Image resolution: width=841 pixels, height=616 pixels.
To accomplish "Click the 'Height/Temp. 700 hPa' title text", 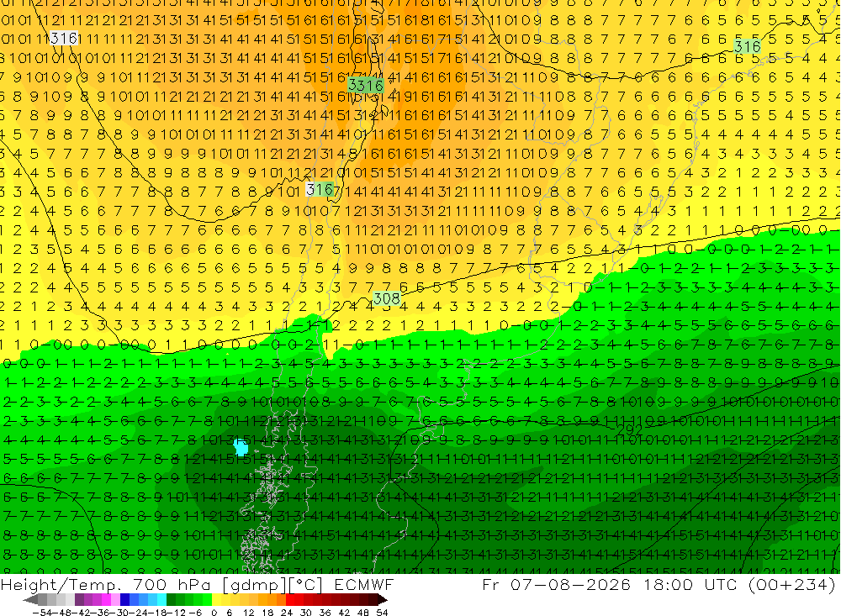I will (106, 584).
